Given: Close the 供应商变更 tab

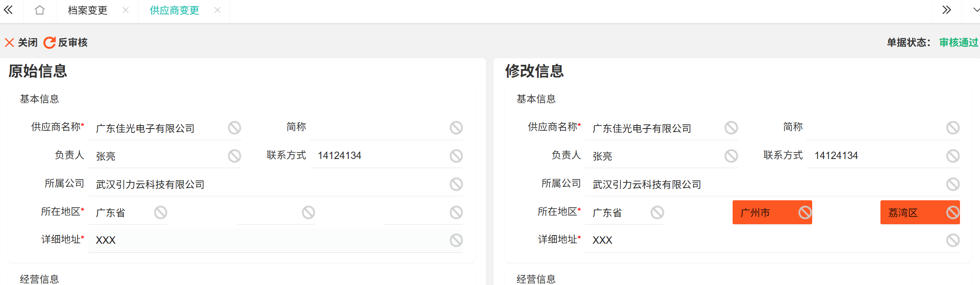Looking at the screenshot, I should click(x=217, y=10).
